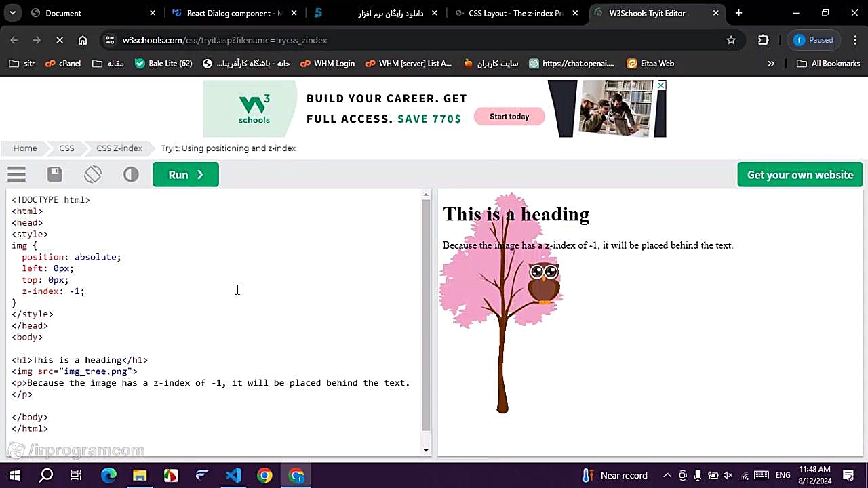868x488 pixels.
Task: Open the tab search dropdown arrow
Action: tap(13, 13)
